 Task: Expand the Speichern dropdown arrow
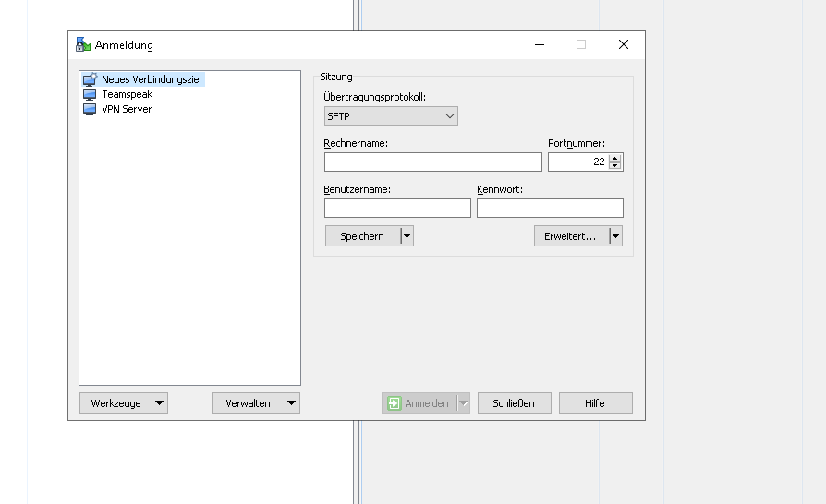click(x=407, y=236)
